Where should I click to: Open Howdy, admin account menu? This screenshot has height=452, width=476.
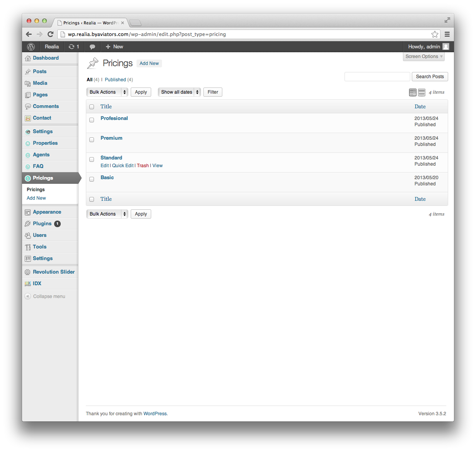pos(428,47)
